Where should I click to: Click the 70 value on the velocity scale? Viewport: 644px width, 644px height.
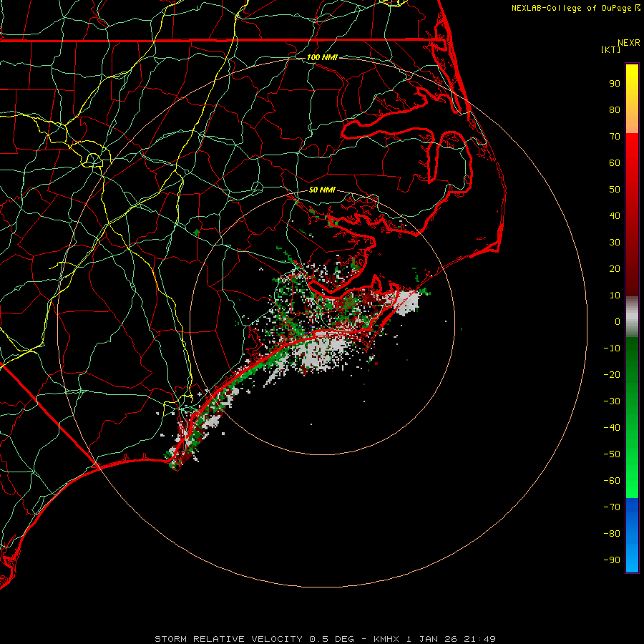click(615, 137)
